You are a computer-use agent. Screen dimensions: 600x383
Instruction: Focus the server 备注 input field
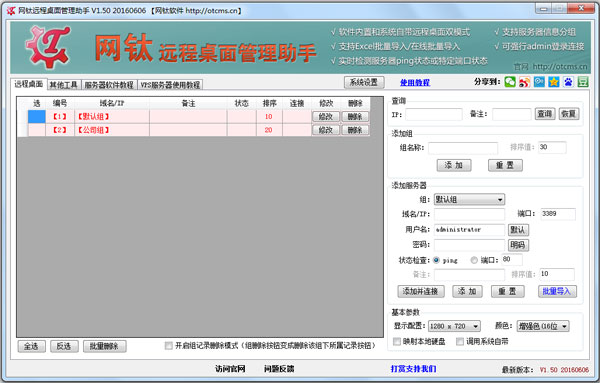point(470,274)
